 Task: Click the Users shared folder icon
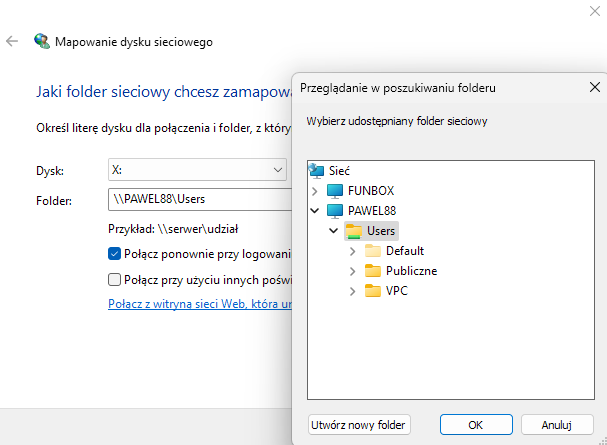(354, 231)
